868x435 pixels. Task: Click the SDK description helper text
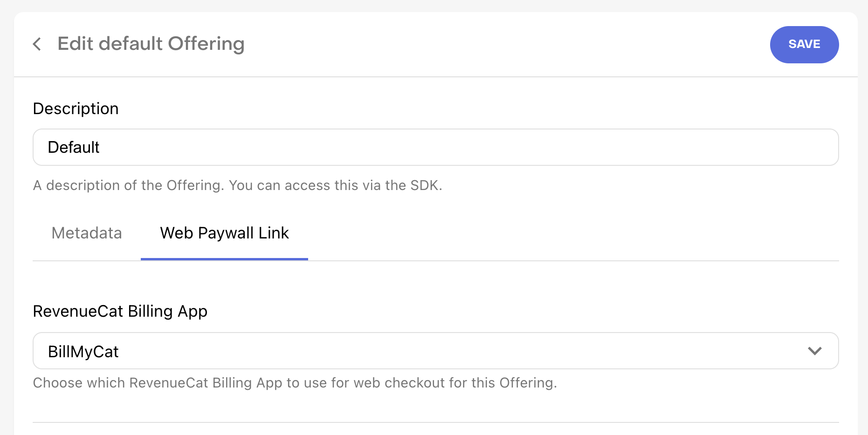coord(237,185)
